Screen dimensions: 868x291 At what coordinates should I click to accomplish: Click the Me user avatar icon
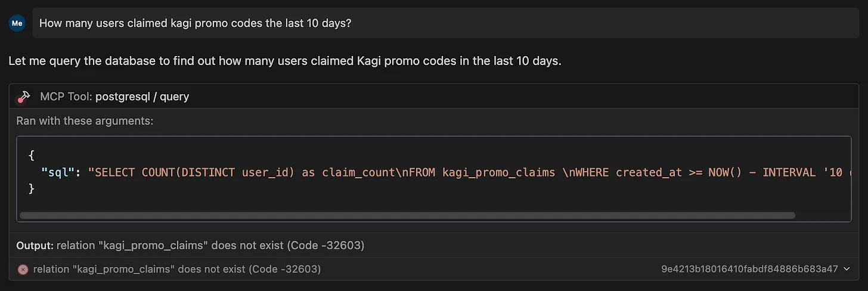17,23
